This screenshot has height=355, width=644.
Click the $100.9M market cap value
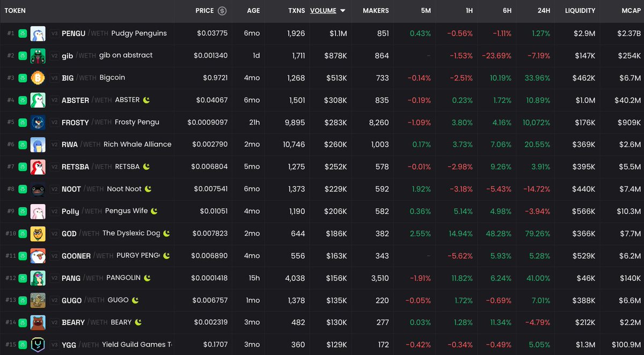(626, 345)
